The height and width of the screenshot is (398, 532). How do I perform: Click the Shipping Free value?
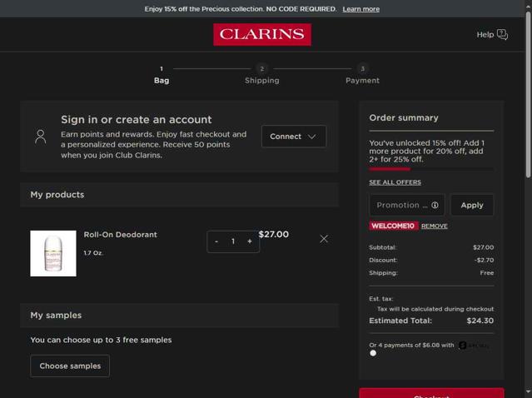[x=487, y=273]
